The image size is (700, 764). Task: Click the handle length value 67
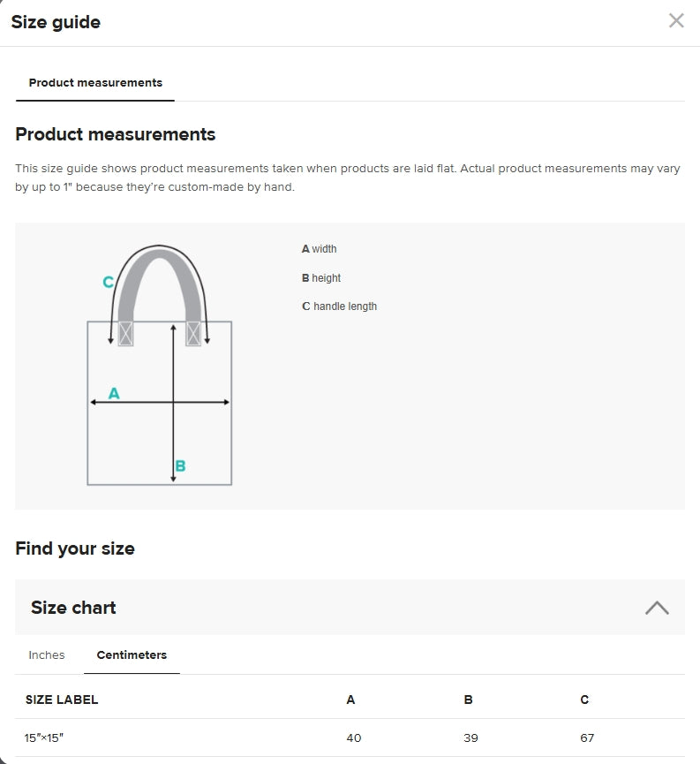[587, 738]
